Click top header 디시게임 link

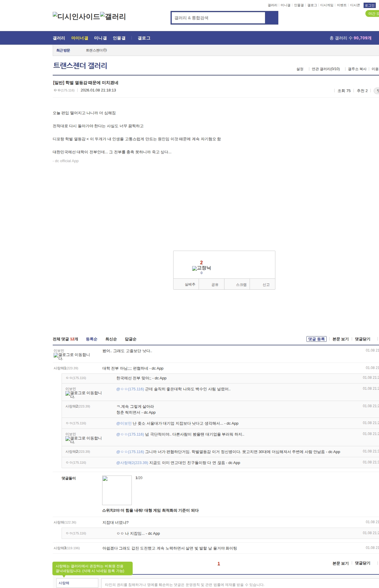click(x=327, y=5)
